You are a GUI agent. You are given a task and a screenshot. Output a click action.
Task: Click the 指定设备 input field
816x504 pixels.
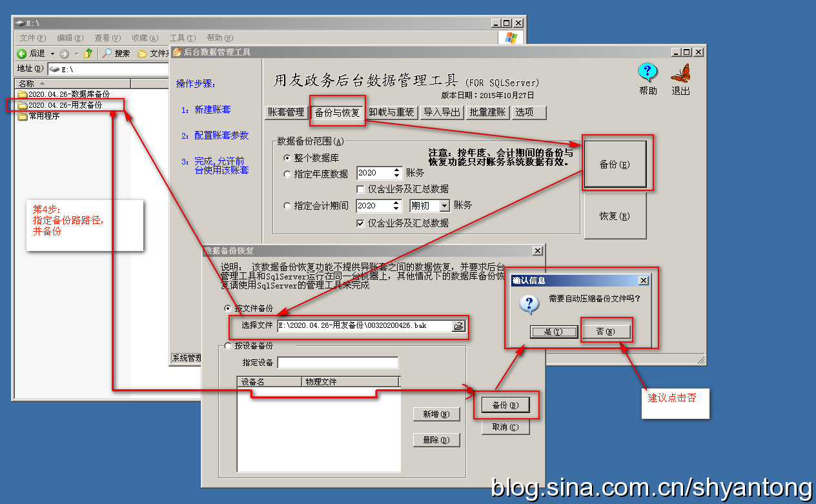tap(338, 363)
